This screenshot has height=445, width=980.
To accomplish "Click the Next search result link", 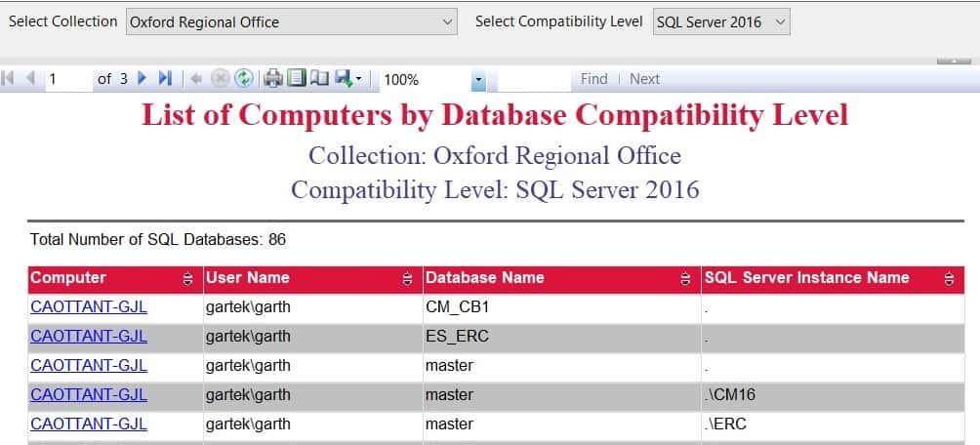I will click(644, 79).
